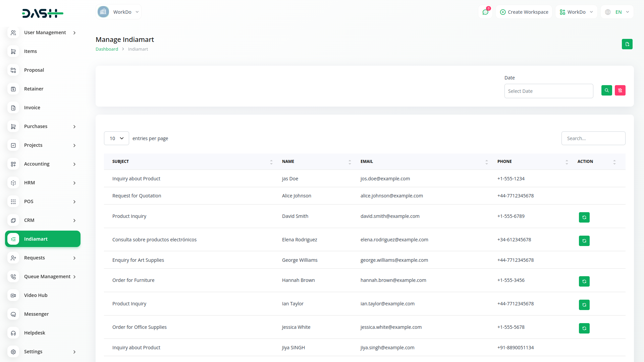Image resolution: width=644 pixels, height=362 pixels.
Task: Click the convert icon for David Smith
Action: tap(584, 218)
